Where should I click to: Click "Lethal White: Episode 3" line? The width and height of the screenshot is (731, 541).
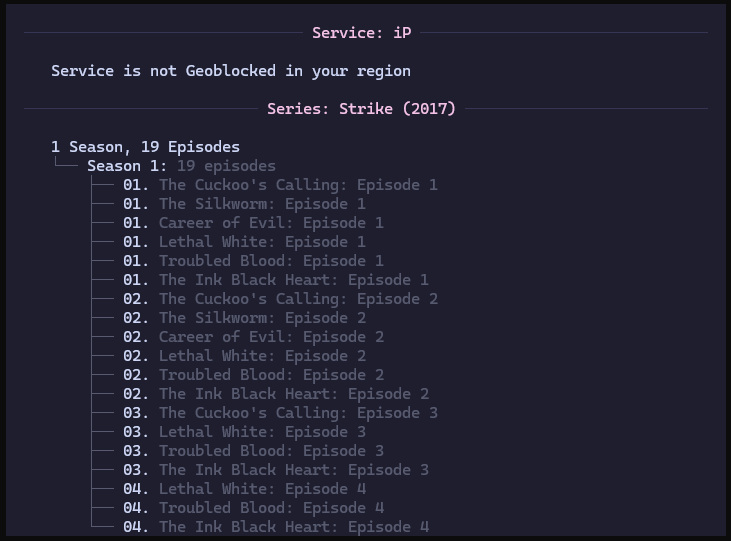click(262, 432)
